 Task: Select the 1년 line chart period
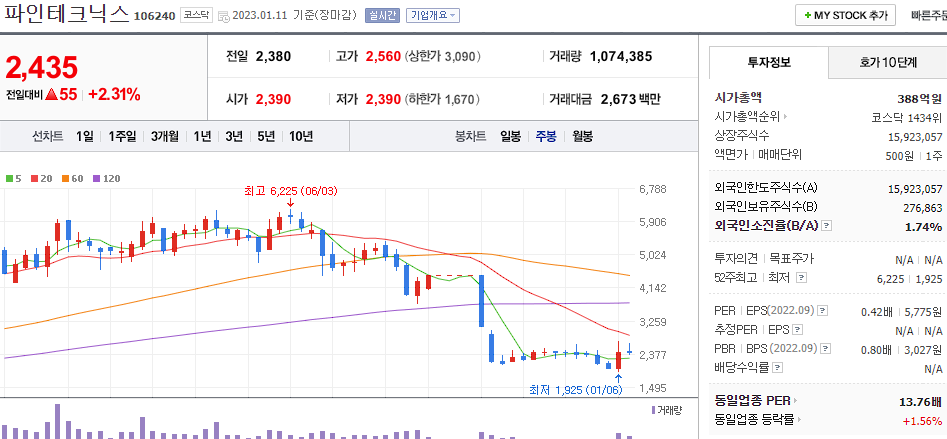click(202, 136)
